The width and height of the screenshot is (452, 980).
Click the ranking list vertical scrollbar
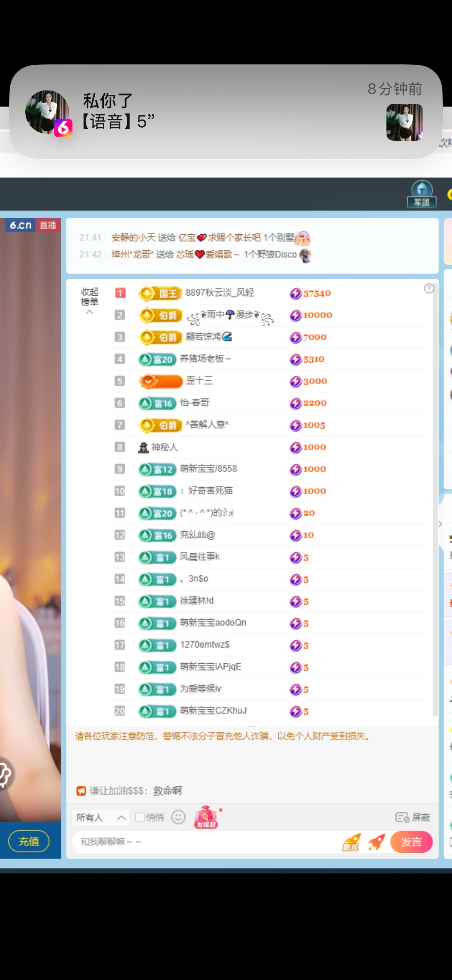(x=435, y=498)
